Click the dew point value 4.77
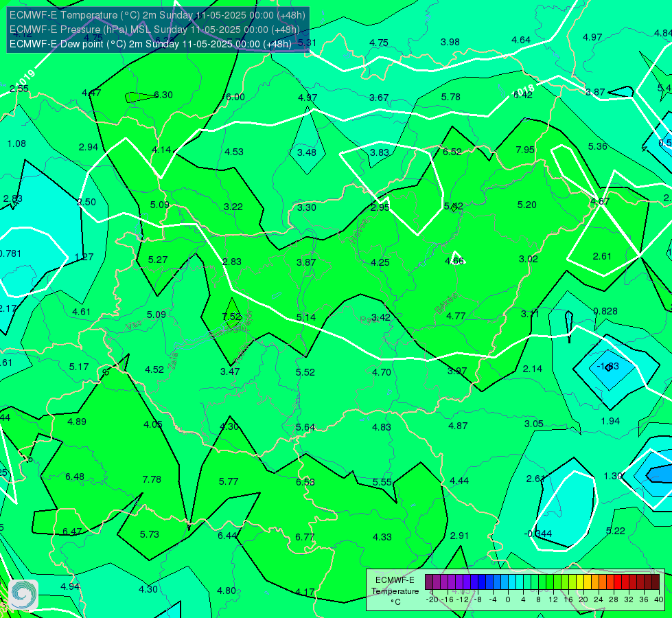 coord(456,316)
